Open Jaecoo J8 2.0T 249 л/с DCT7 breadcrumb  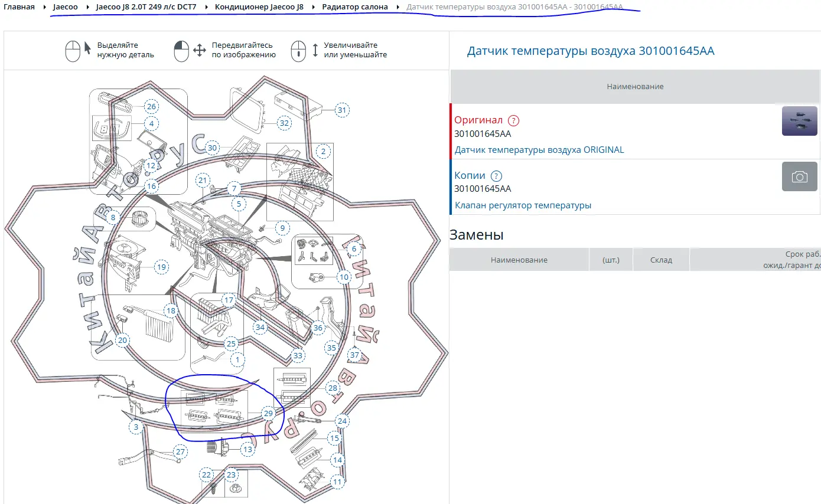pos(146,6)
